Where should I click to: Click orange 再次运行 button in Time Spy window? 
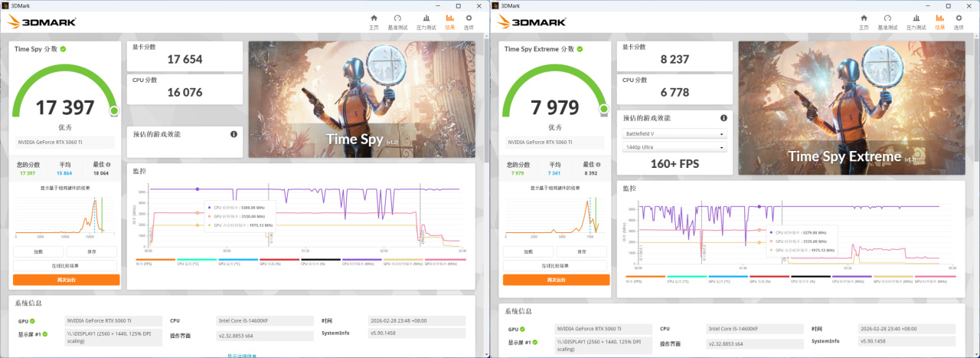click(x=66, y=280)
